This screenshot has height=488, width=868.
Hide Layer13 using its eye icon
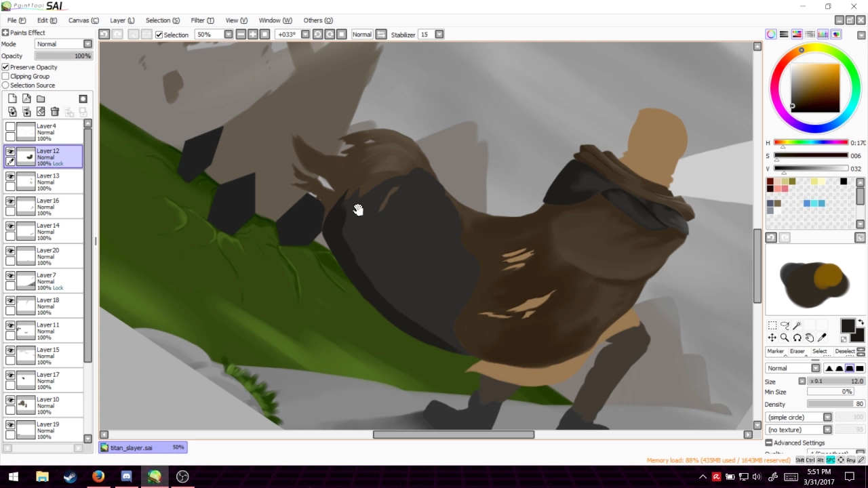click(10, 176)
